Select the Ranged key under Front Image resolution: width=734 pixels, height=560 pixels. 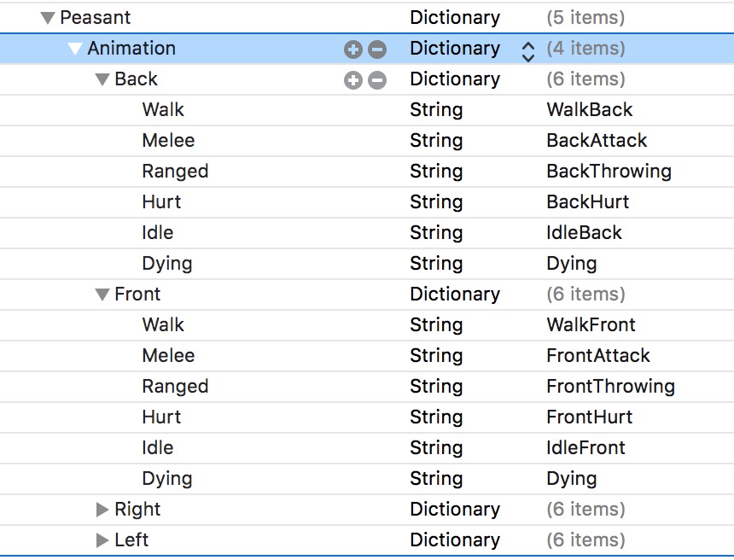pyautogui.click(x=175, y=387)
